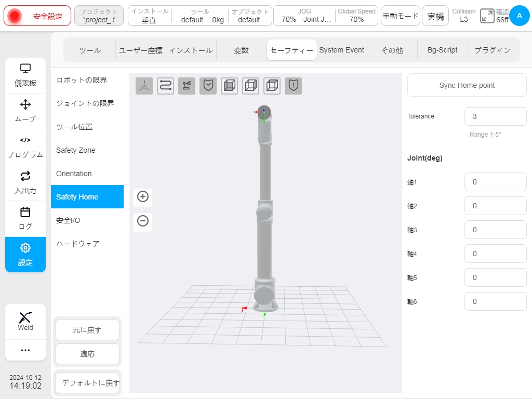Image resolution: width=532 pixels, height=399 pixels.
Task: Select the セーフティー tab
Action: tap(292, 50)
